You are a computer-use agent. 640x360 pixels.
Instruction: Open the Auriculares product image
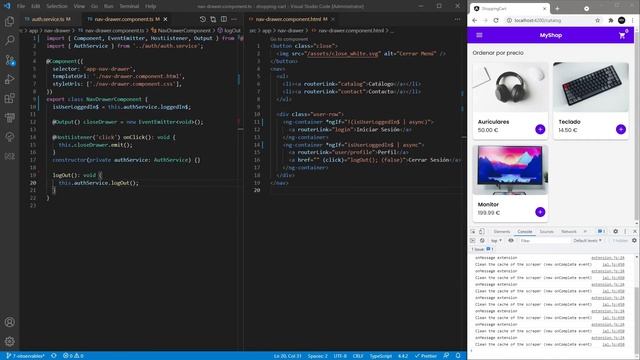pos(510,87)
